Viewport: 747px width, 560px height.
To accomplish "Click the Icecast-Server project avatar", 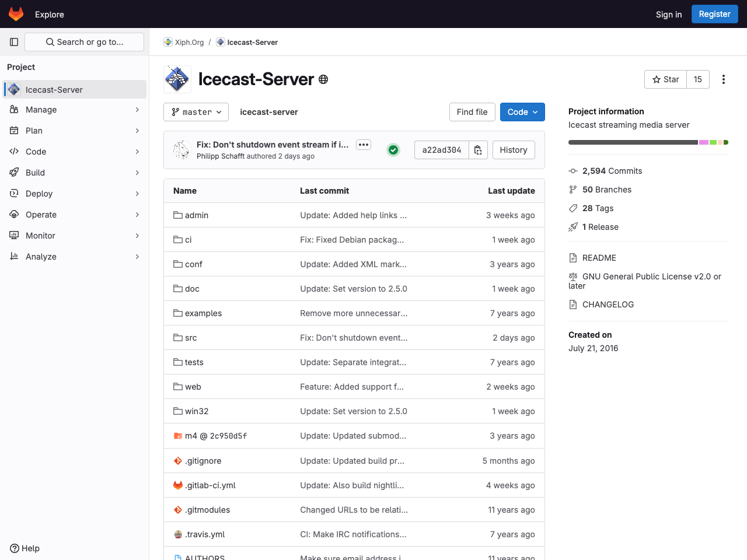I will 177,79.
